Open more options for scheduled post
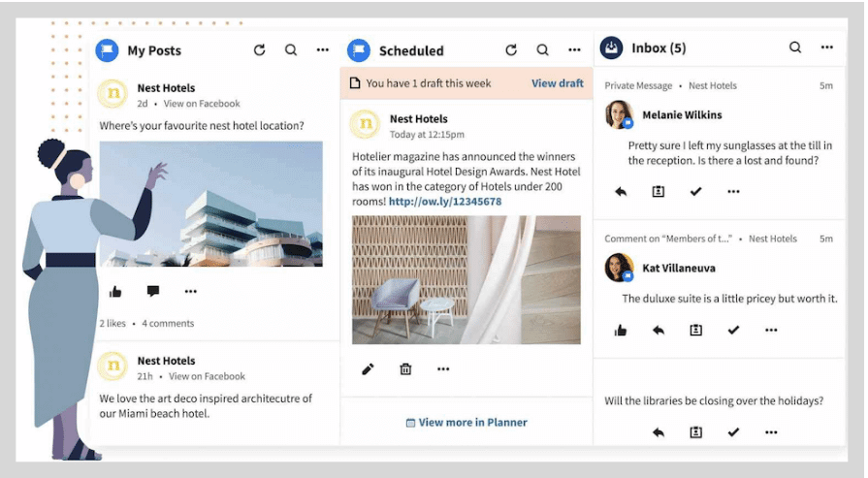 (443, 369)
